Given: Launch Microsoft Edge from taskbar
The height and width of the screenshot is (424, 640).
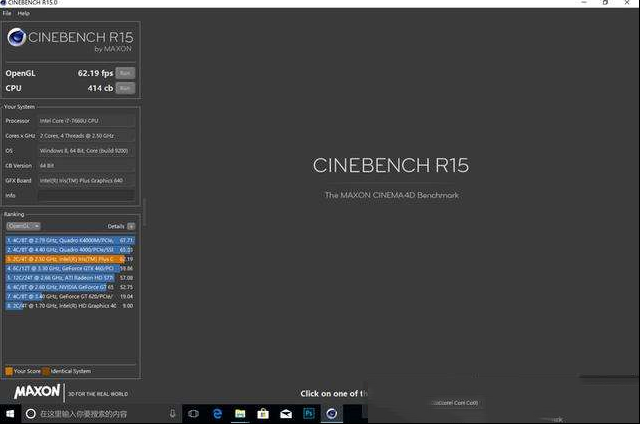Looking at the screenshot, I should pyautogui.click(x=218, y=414).
